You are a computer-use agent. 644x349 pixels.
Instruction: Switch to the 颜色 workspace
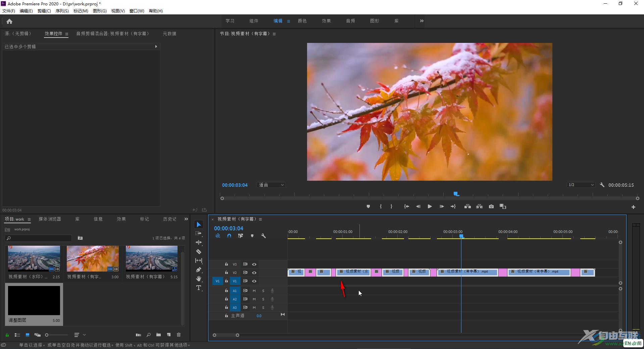302,21
